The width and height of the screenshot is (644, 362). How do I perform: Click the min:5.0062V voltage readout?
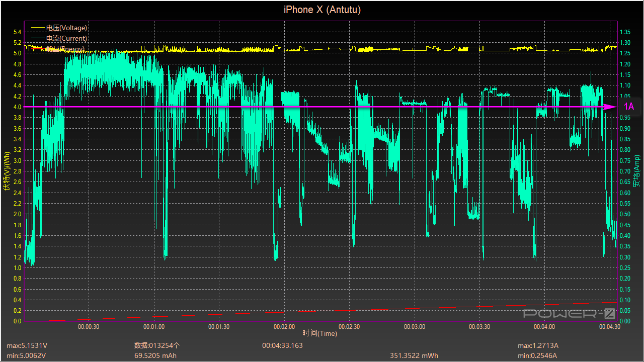tap(27, 355)
